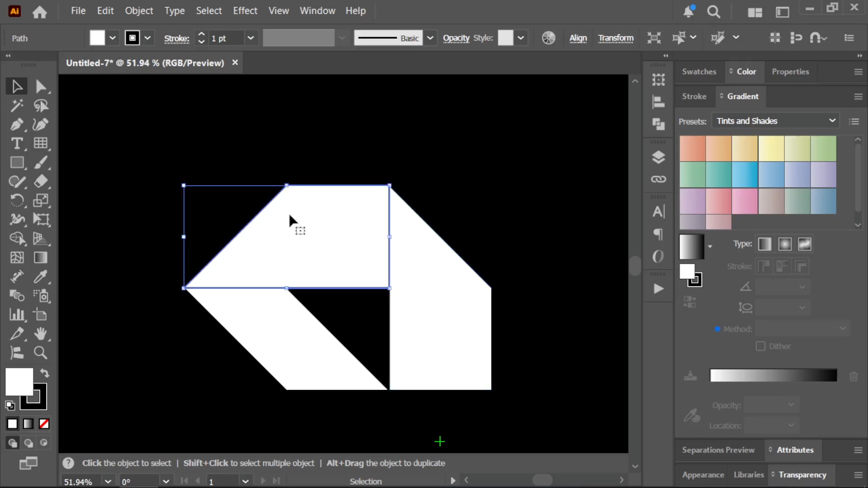
Task: Select the Rotate tool
Action: click(17, 201)
